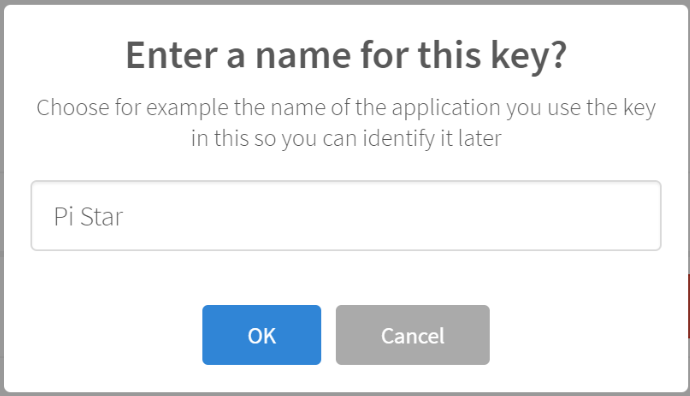Click the 'Cancel' label text
690x396 pixels.
click(412, 336)
